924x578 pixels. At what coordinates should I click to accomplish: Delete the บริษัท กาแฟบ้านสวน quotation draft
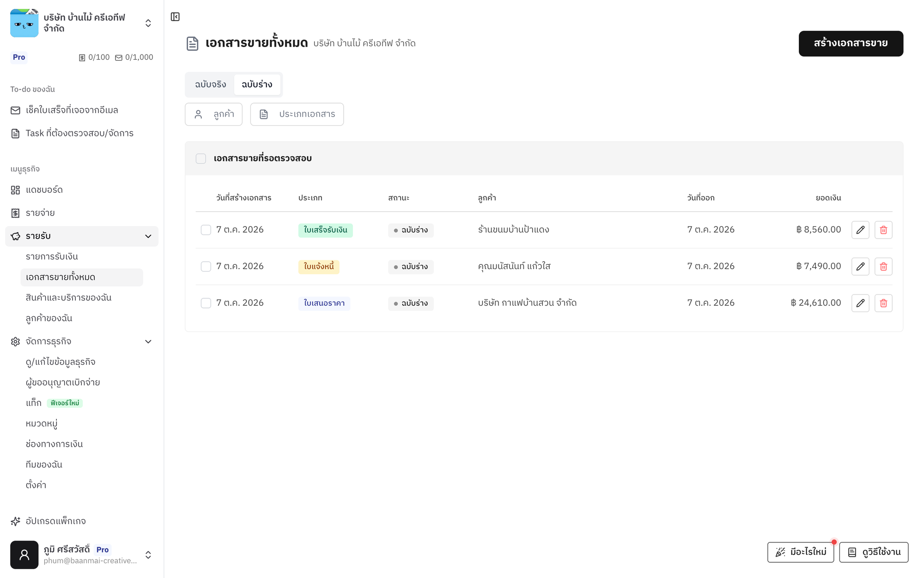(883, 303)
